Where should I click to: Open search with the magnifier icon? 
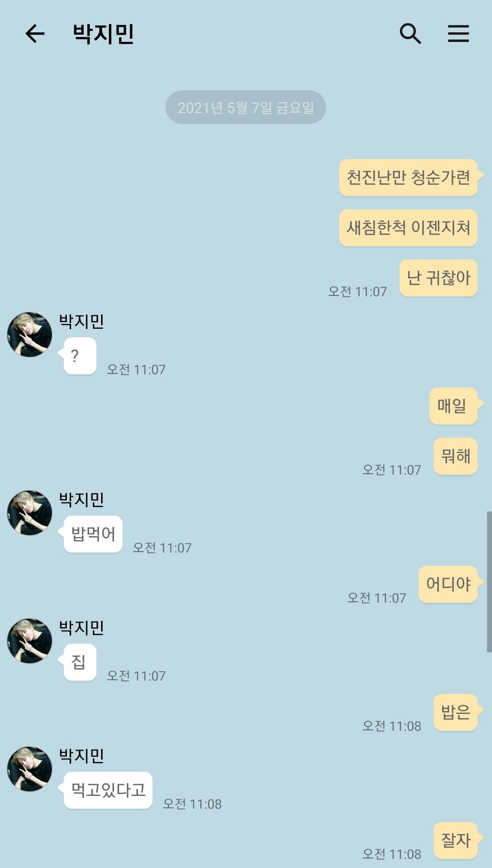point(410,34)
